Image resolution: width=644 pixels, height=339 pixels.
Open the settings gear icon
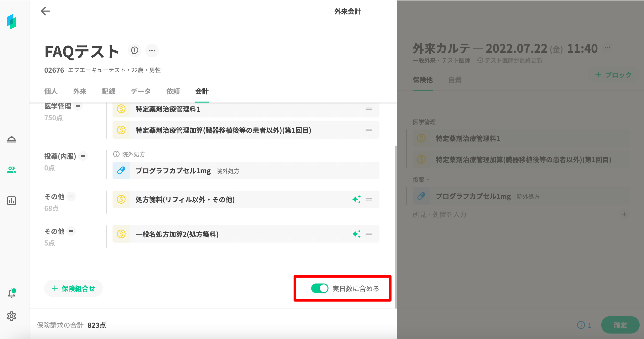coord(12,316)
